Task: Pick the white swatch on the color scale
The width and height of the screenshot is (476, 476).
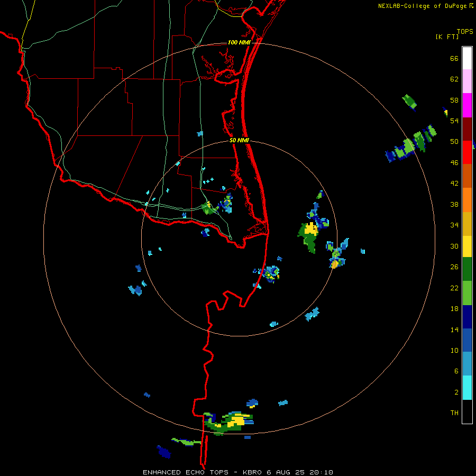Action: click(x=467, y=58)
